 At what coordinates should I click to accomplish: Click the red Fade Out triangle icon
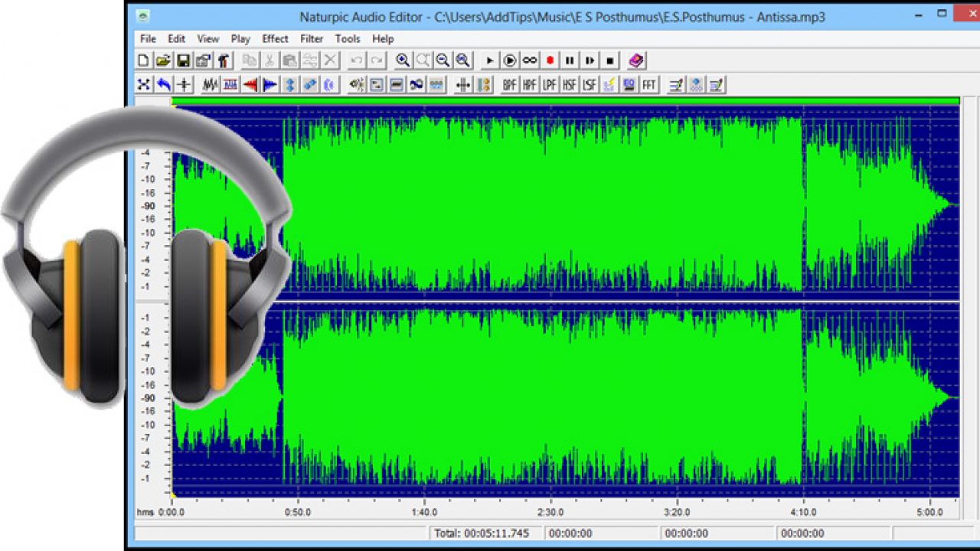click(x=250, y=85)
